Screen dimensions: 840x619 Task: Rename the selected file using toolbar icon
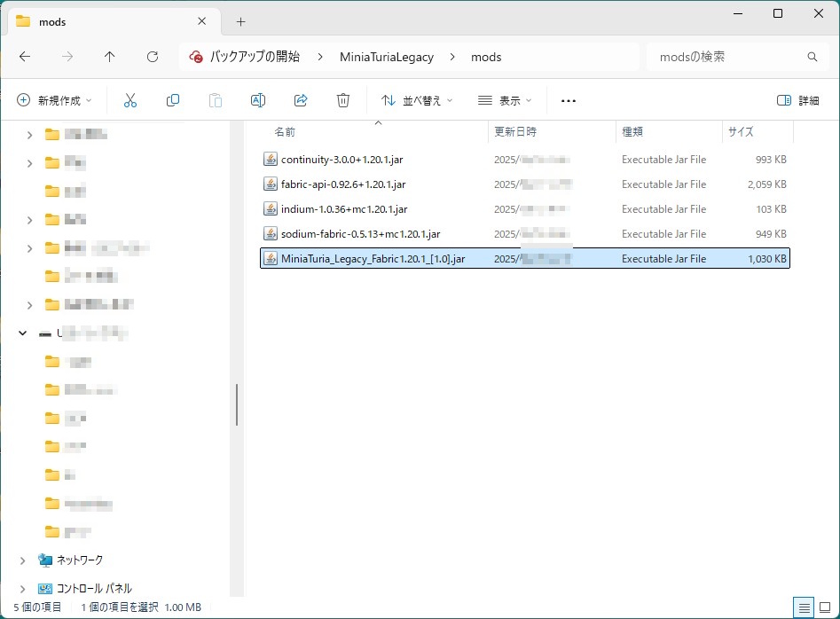[x=258, y=100]
